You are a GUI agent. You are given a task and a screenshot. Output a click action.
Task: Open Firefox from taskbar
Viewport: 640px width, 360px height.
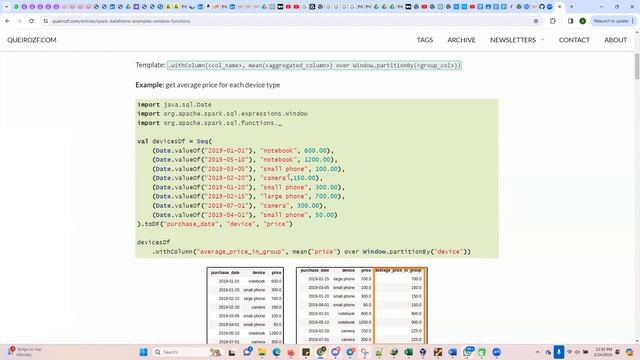point(291,352)
